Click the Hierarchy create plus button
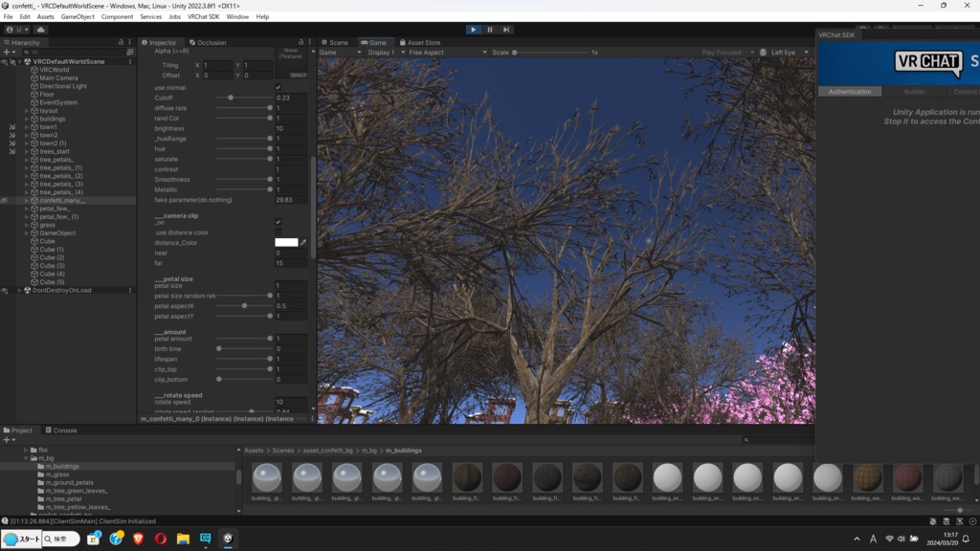 (x=9, y=53)
